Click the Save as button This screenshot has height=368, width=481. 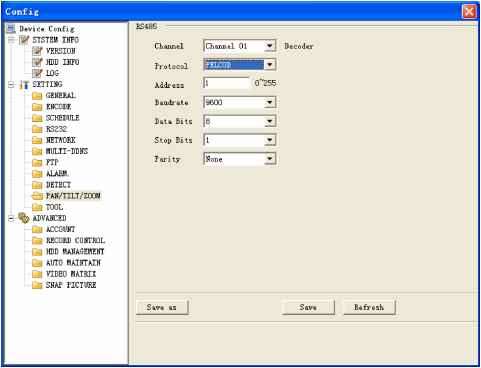tap(162, 307)
